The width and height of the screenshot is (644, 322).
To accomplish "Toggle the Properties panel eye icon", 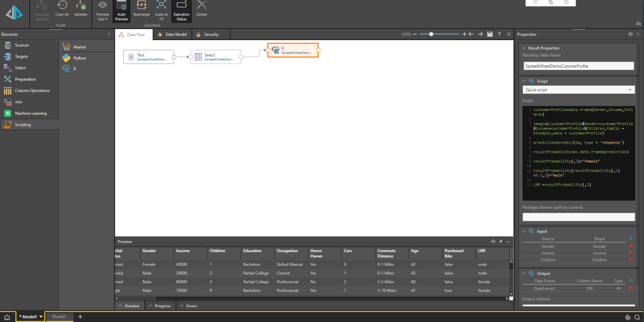I will pyautogui.click(x=630, y=34).
